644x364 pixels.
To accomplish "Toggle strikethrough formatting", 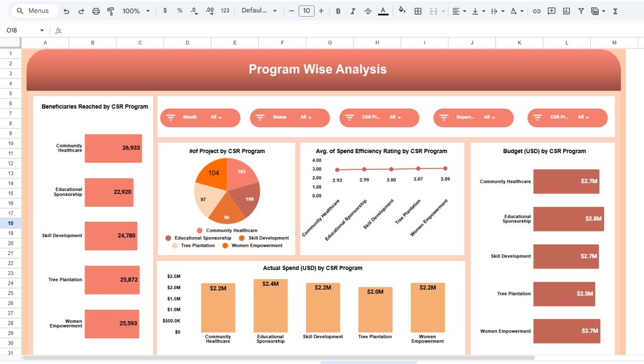I will 367,11.
